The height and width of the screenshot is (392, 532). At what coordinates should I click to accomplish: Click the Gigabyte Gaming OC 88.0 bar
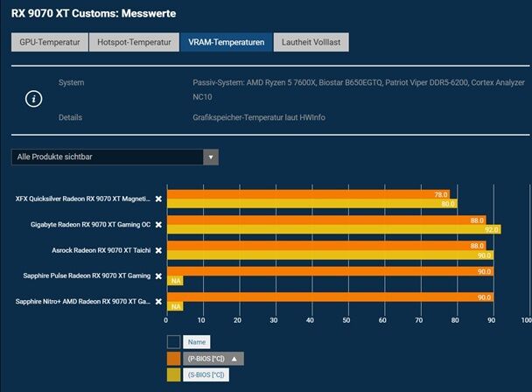[x=326, y=220]
